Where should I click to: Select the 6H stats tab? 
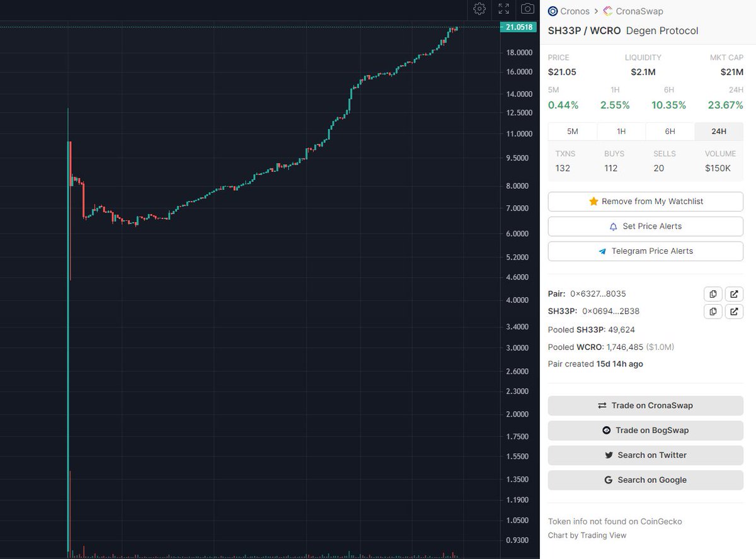(670, 131)
